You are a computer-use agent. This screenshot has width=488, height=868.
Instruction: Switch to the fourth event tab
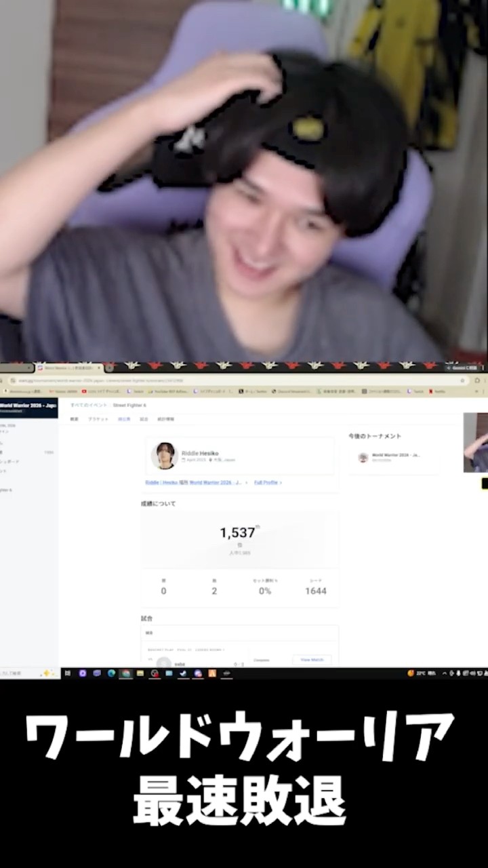pos(144,419)
